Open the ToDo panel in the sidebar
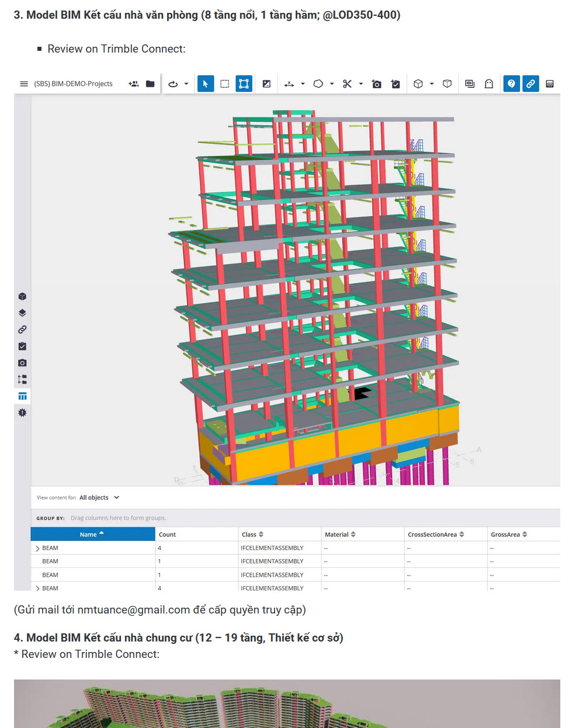Viewport: 572px width, 728px height. (22, 346)
